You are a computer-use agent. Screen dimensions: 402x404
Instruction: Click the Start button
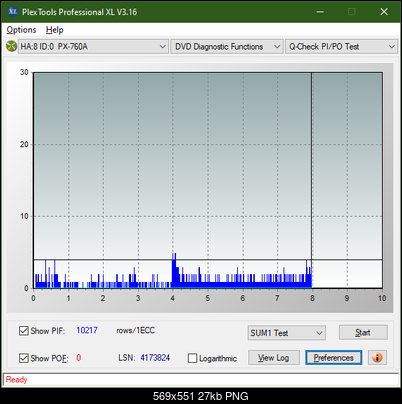(363, 332)
